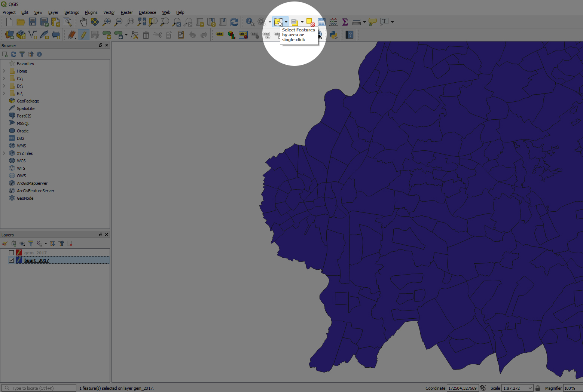
Task: Open the Python console
Action: (333, 35)
